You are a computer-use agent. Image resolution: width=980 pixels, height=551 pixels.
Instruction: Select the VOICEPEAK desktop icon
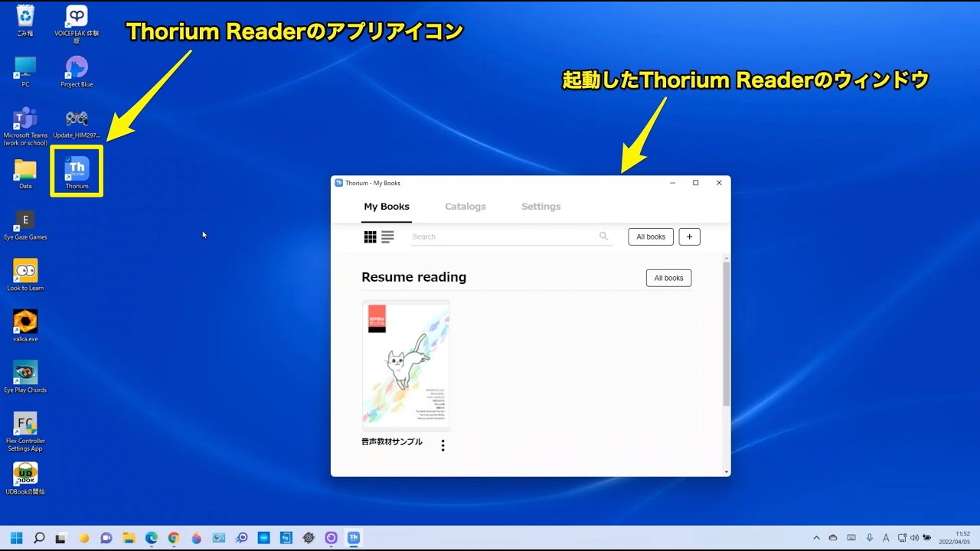click(77, 23)
